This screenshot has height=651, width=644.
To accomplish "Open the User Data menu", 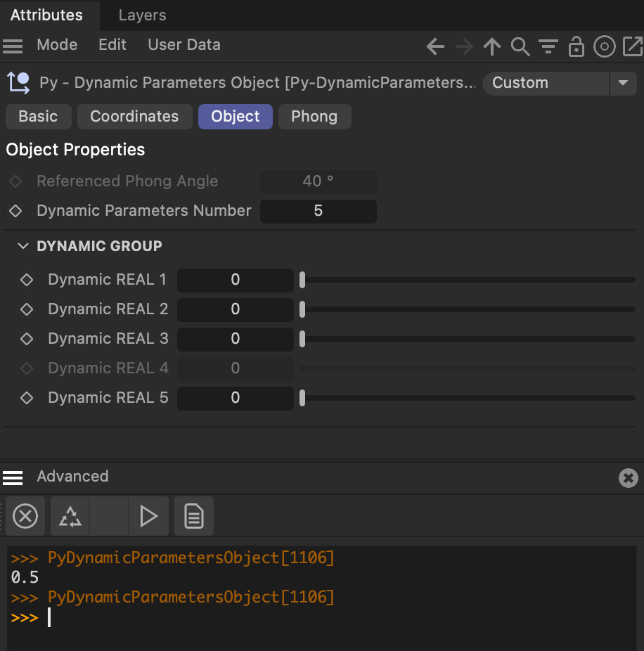I will click(x=183, y=45).
